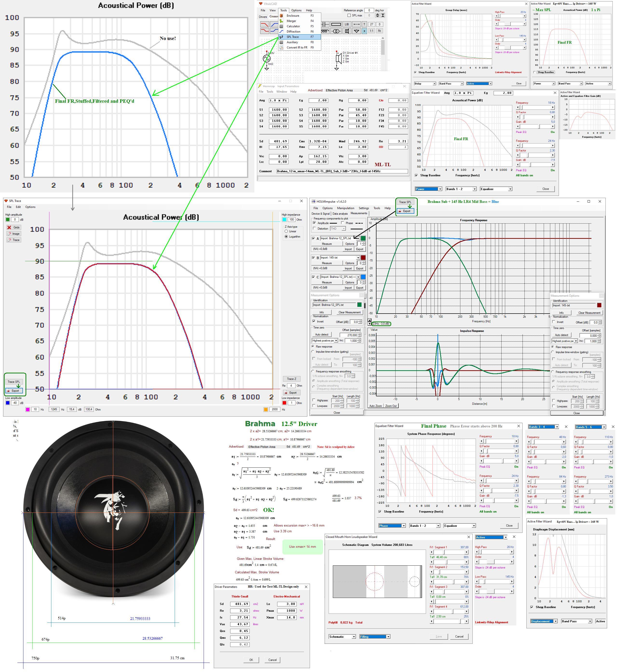Open the THD distortion type dropdown
617x672 pixels.
pyautogui.click(x=338, y=229)
